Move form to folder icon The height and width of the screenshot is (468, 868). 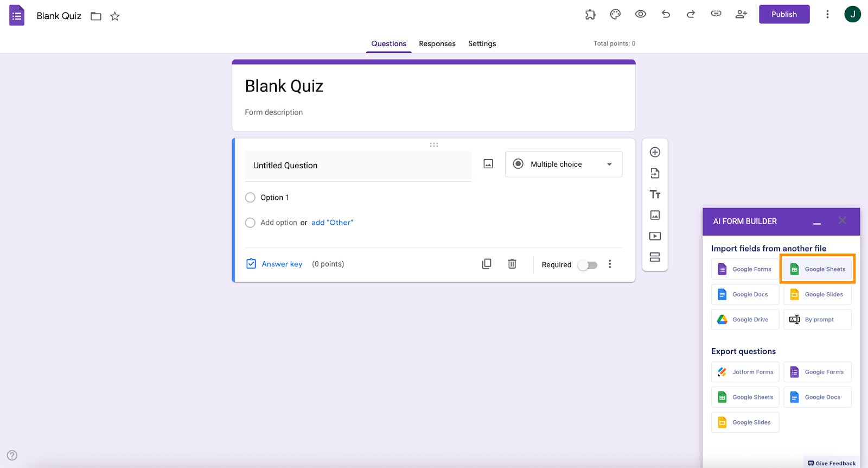(x=96, y=16)
